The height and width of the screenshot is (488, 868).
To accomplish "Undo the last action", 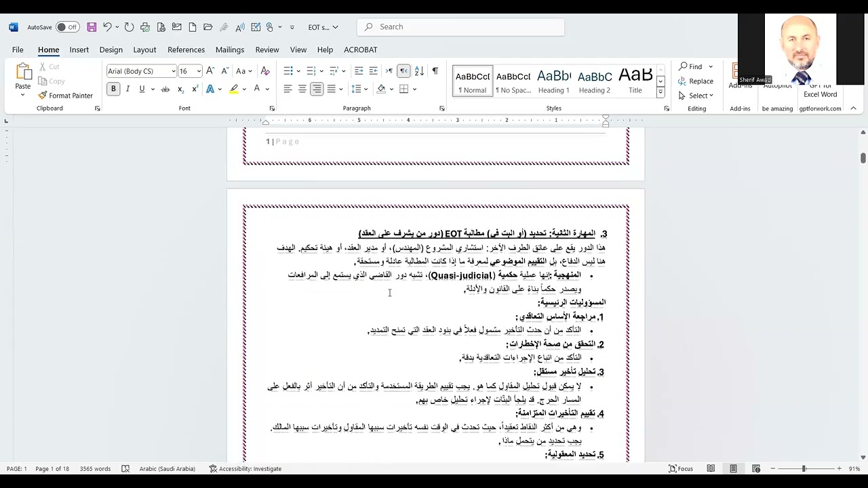I will click(x=107, y=27).
